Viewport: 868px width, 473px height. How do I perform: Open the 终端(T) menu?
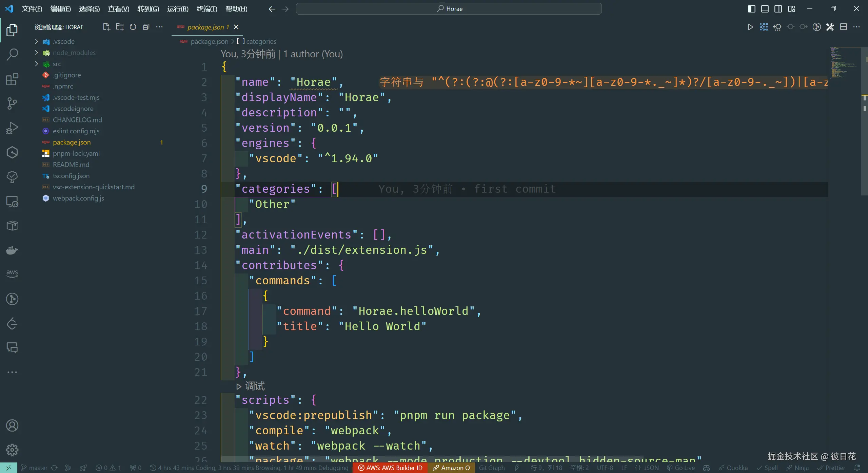coord(206,9)
